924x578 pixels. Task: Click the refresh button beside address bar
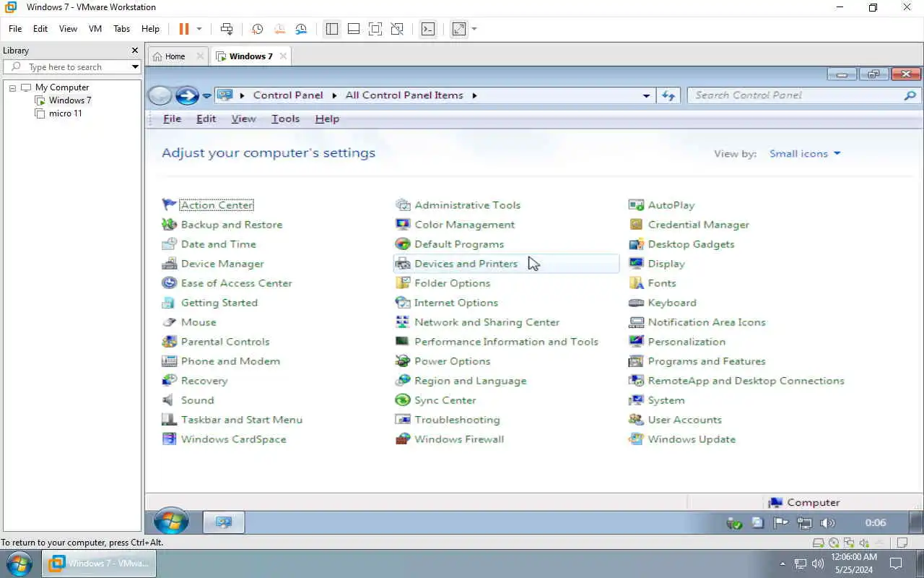(668, 95)
